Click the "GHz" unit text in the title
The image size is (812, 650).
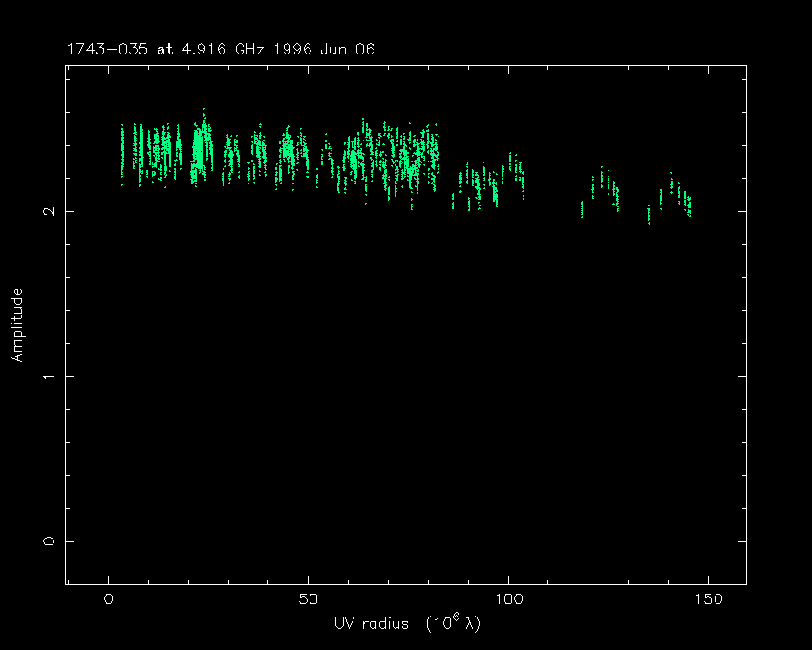250,49
